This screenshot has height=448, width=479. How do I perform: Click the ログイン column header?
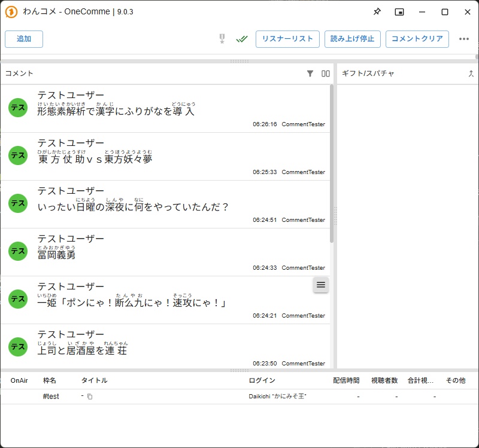tap(262, 380)
